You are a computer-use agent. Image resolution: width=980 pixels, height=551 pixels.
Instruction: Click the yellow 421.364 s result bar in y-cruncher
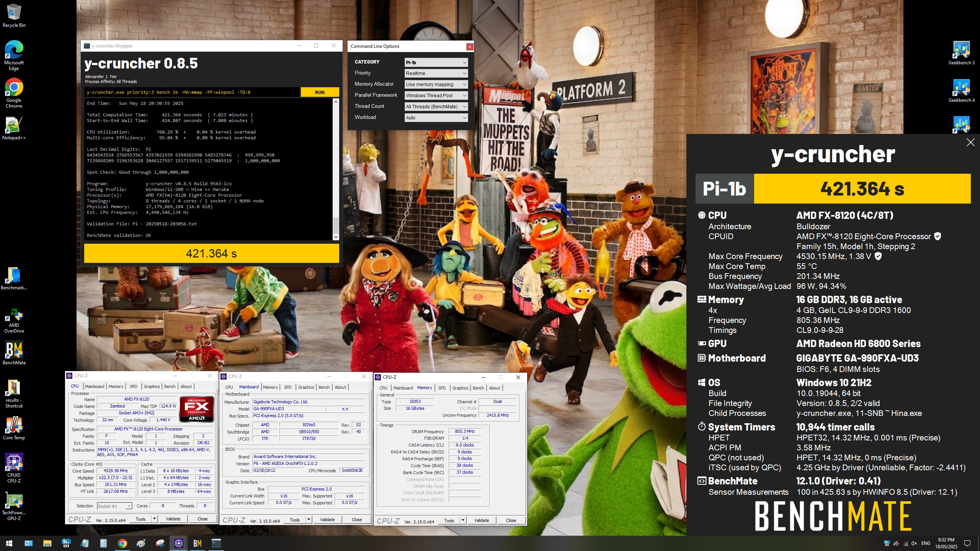coord(212,253)
